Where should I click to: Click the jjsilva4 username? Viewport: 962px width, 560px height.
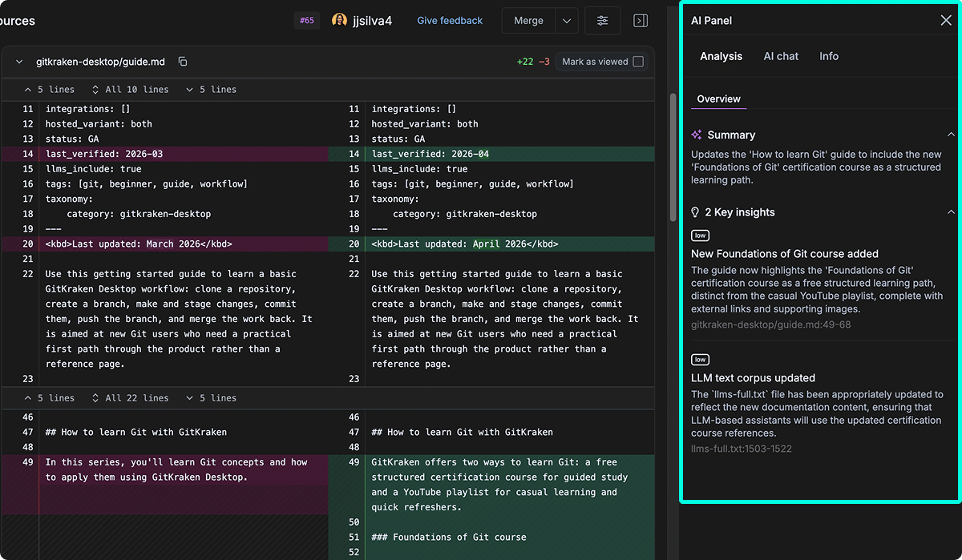point(372,21)
